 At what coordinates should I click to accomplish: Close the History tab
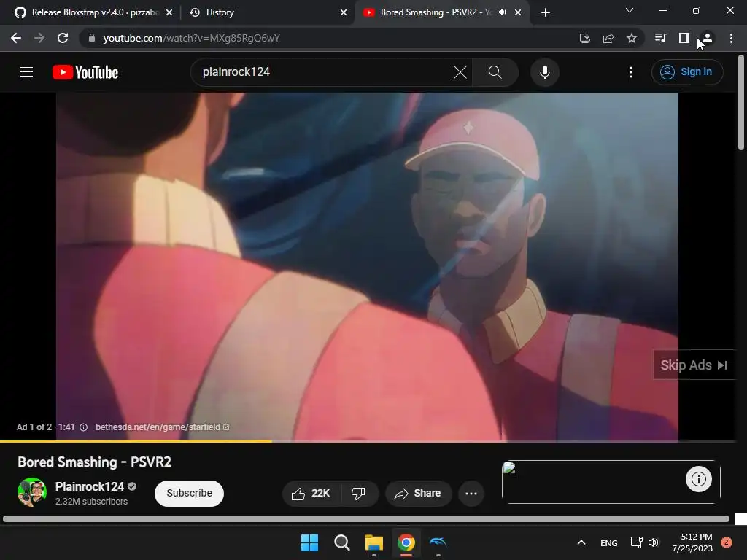344,12
